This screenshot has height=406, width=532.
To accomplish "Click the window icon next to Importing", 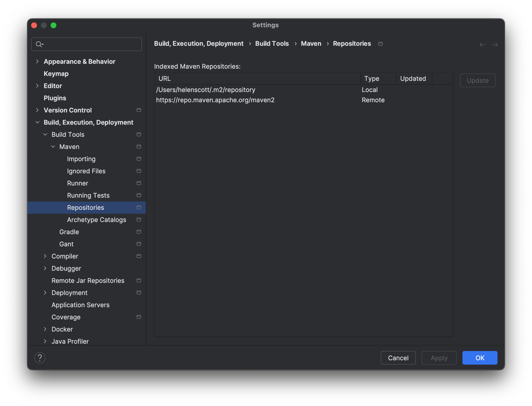I will [x=139, y=158].
